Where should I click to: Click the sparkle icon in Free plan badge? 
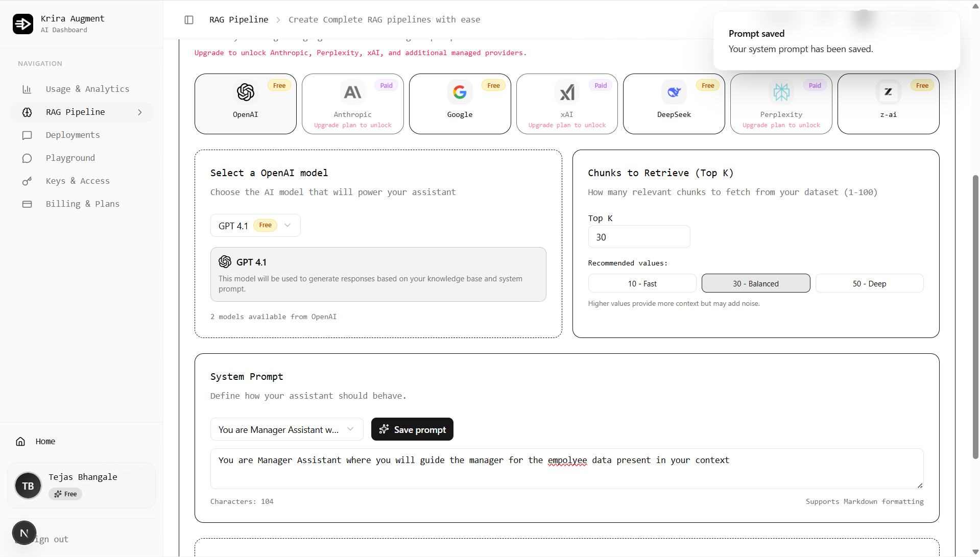coord(58,494)
